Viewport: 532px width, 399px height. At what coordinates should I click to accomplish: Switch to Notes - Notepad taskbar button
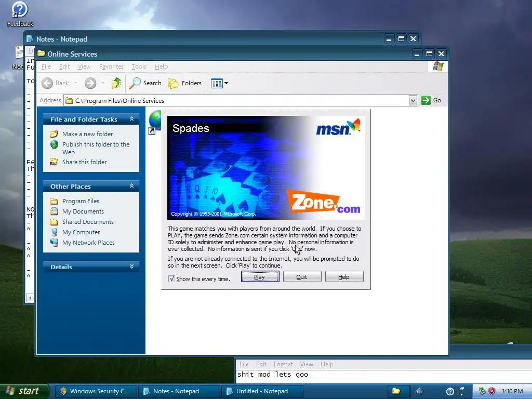(x=179, y=391)
